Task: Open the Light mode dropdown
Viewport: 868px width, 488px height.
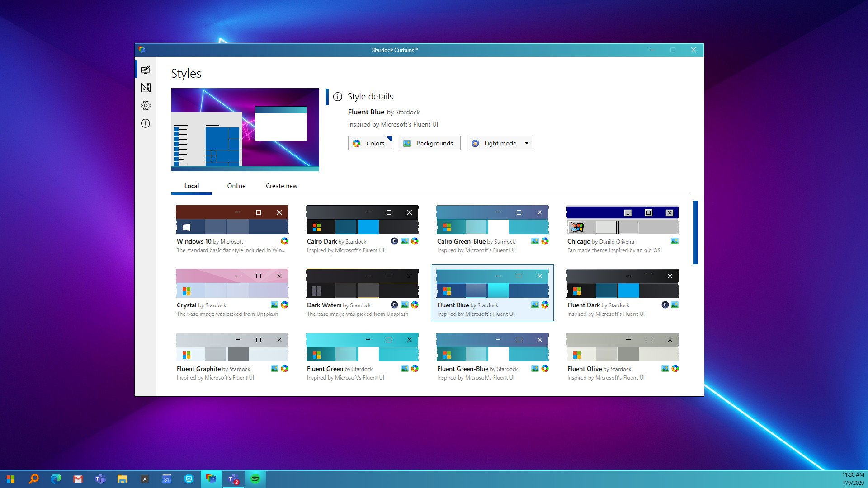Action: tap(499, 143)
